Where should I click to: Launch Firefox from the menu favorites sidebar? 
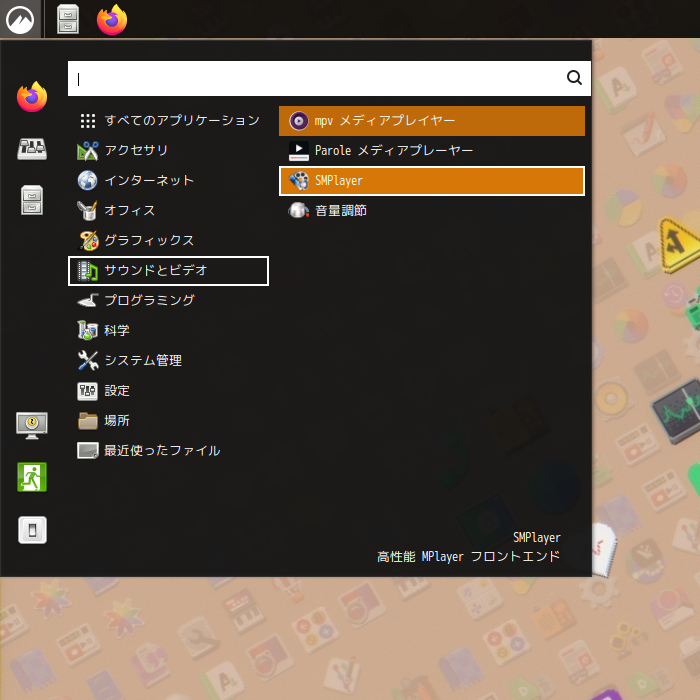tap(32, 96)
